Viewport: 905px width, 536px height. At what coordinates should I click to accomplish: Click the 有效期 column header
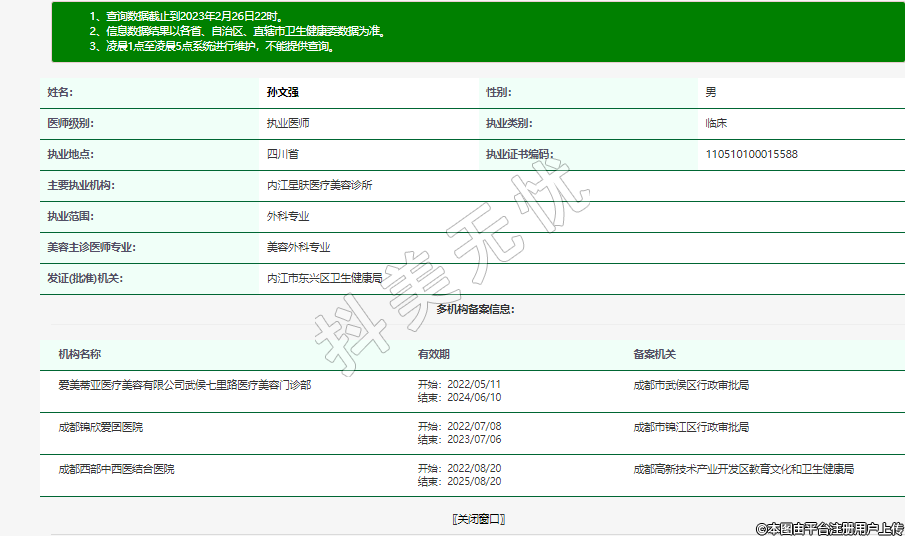pos(433,354)
